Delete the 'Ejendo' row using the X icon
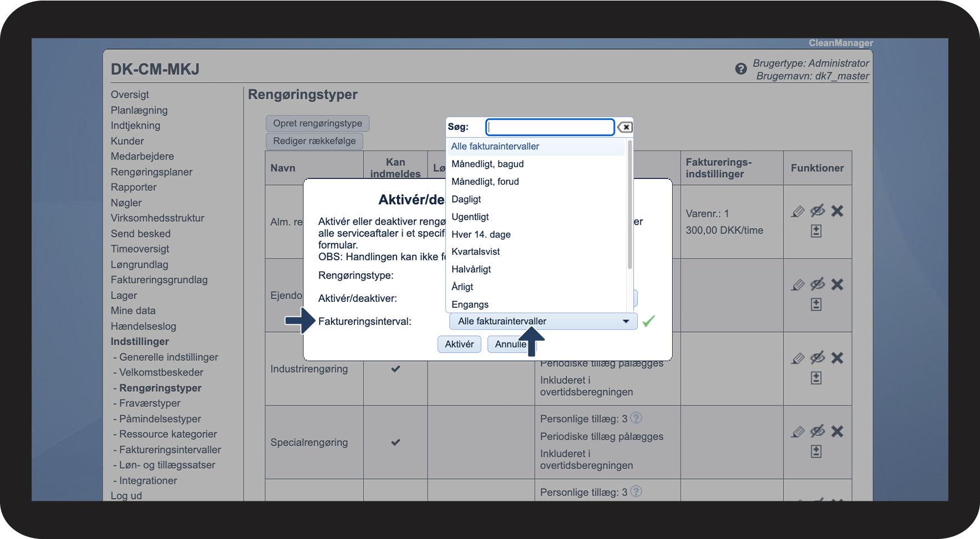Image resolution: width=980 pixels, height=539 pixels. tap(837, 285)
